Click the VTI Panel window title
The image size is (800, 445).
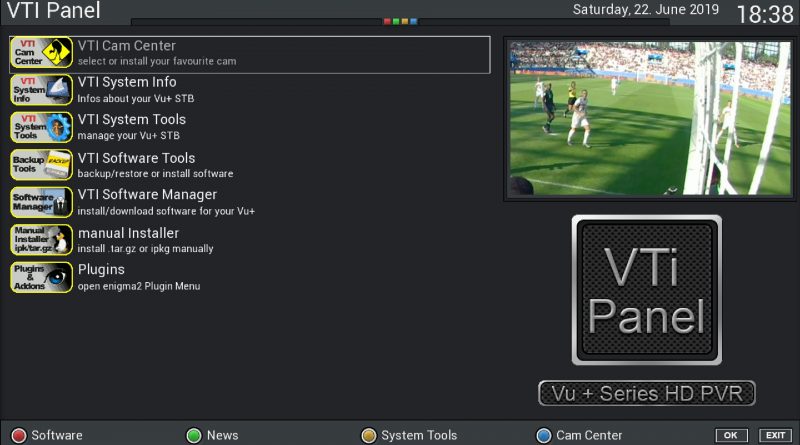click(54, 10)
